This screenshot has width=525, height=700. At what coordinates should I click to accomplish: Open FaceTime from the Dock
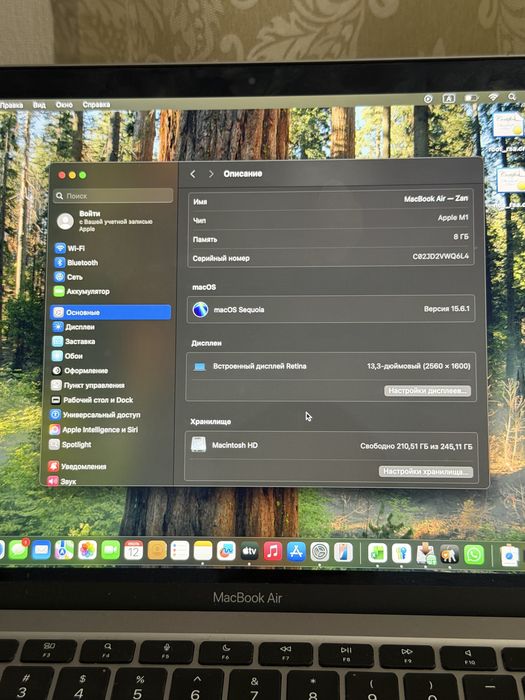coord(110,550)
